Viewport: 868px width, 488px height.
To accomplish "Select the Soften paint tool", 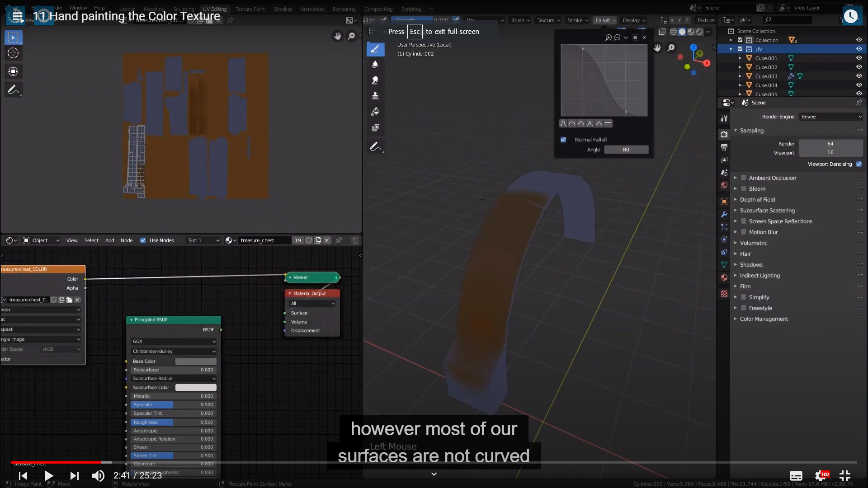I will point(375,65).
